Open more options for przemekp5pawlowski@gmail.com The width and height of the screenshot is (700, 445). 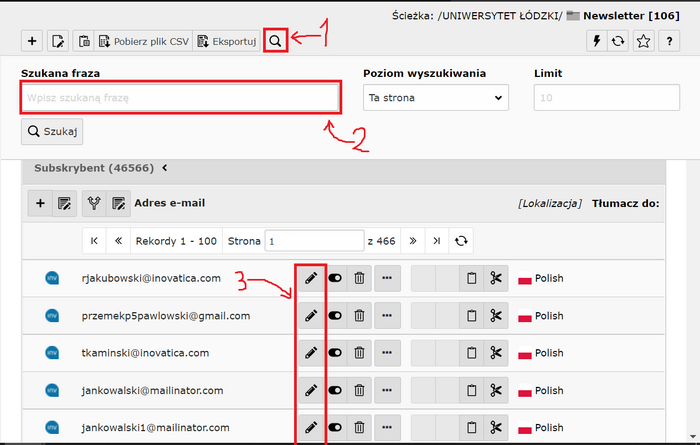[x=387, y=316]
